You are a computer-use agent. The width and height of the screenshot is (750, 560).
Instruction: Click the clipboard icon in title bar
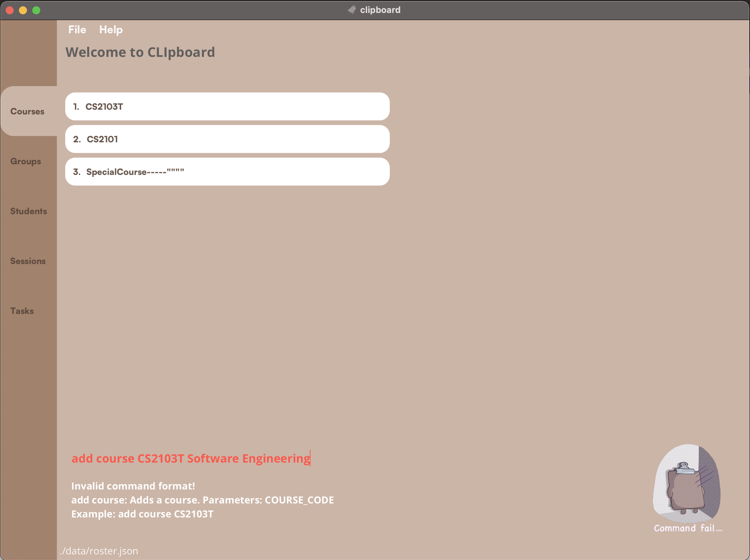tap(352, 10)
